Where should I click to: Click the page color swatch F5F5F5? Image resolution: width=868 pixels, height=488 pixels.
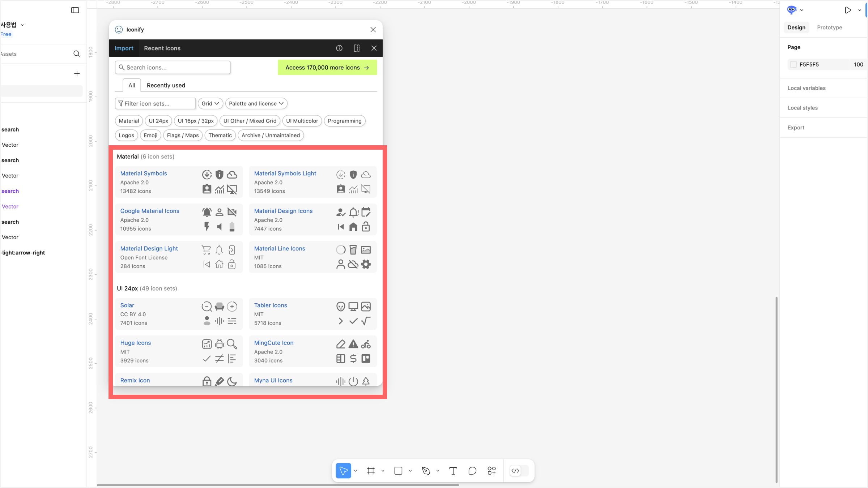pyautogui.click(x=793, y=65)
